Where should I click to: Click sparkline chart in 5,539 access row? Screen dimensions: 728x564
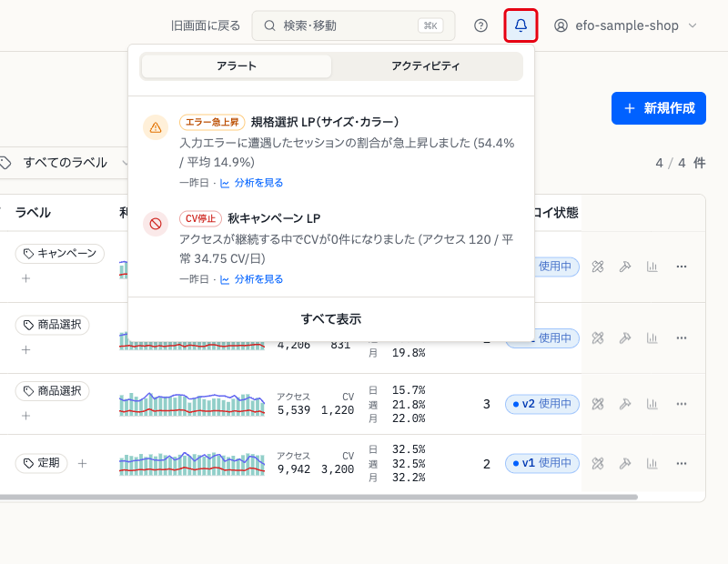192,404
